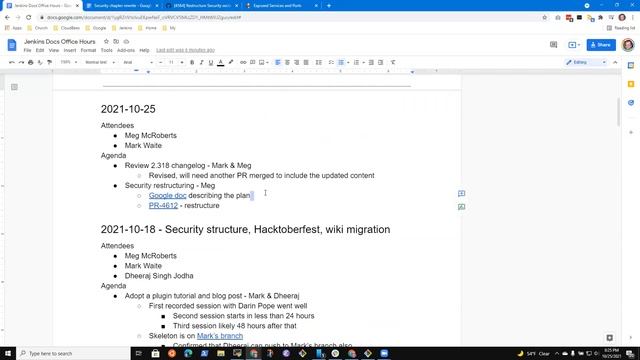
Task: Open the Insert menu
Action: coord(70,50)
